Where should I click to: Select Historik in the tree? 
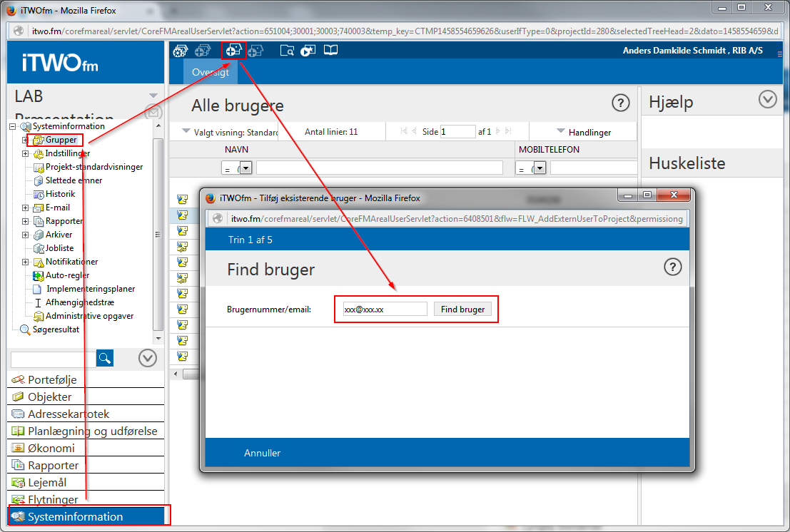click(x=60, y=195)
